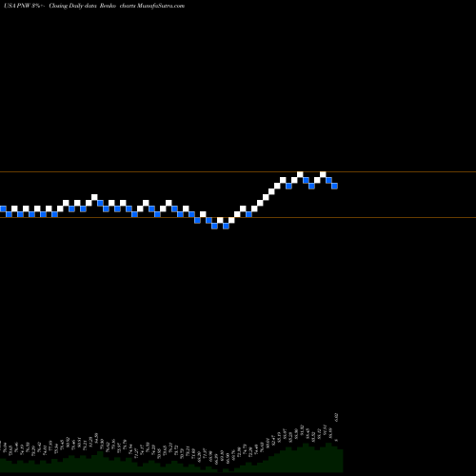Select the isolated white brick peak in the left half
This screenshot has width=476, height=476.
coord(94,197)
